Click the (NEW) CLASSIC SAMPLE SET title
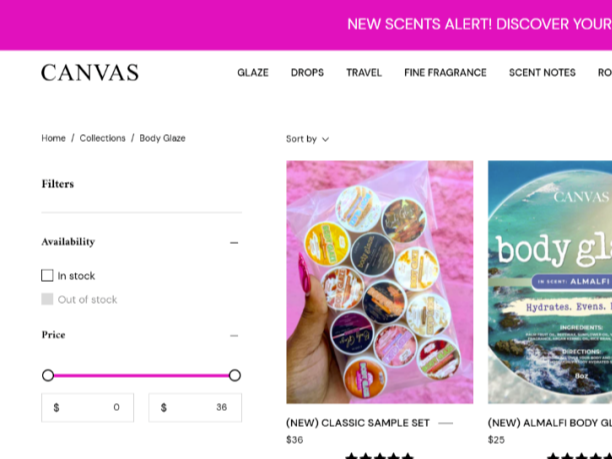Image resolution: width=612 pixels, height=459 pixels. pos(358,423)
